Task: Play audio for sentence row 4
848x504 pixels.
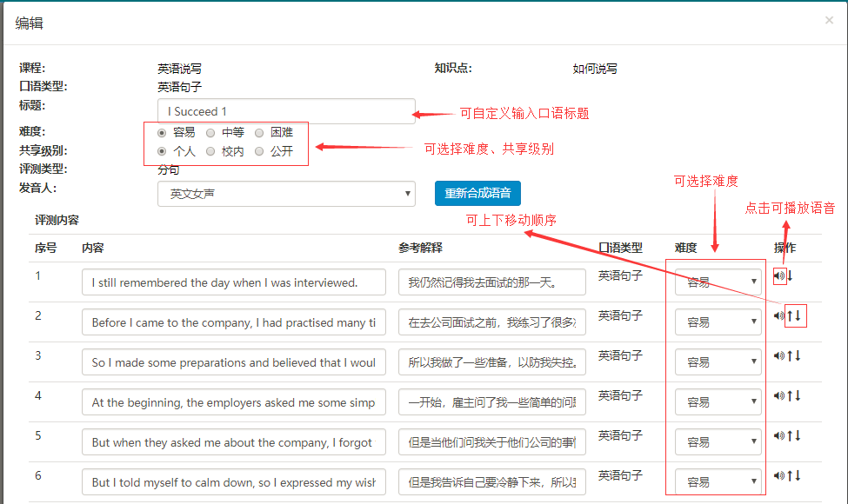Action: [x=778, y=396]
